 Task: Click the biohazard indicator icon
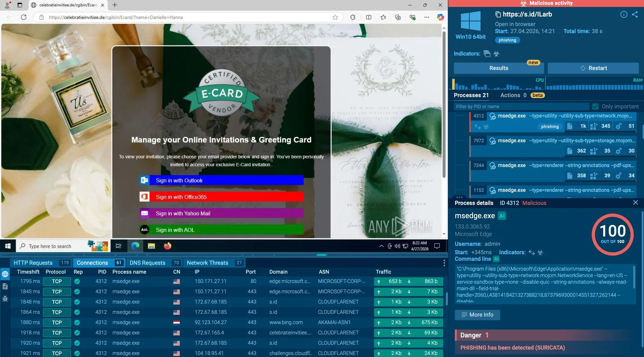pos(496,54)
